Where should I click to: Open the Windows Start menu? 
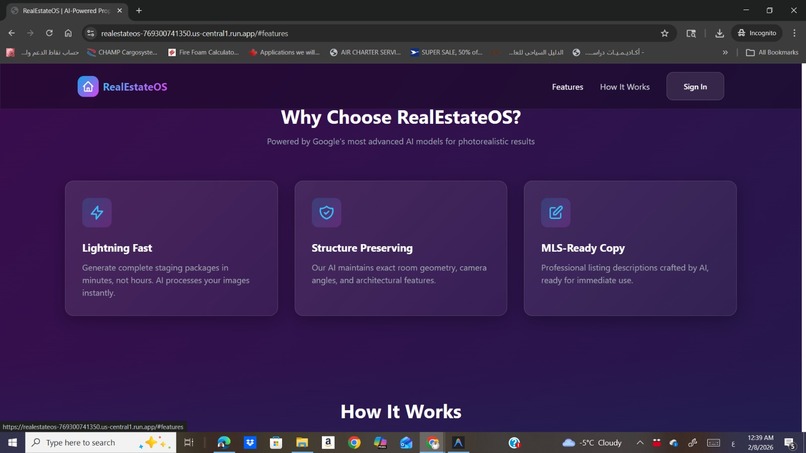[x=12, y=443]
